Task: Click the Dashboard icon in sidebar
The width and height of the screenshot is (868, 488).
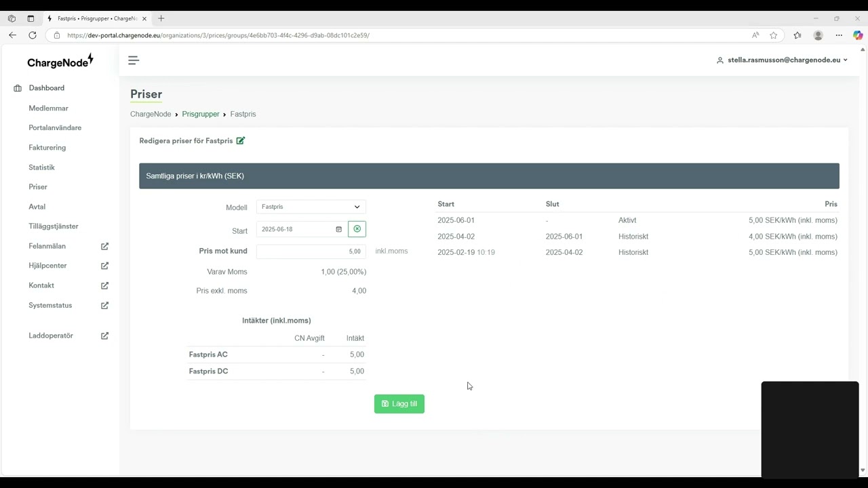Action: click(18, 88)
